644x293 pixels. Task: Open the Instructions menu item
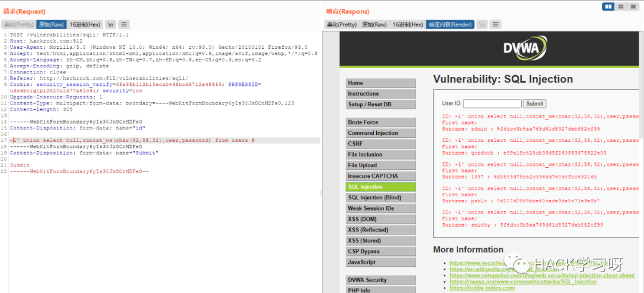point(380,94)
